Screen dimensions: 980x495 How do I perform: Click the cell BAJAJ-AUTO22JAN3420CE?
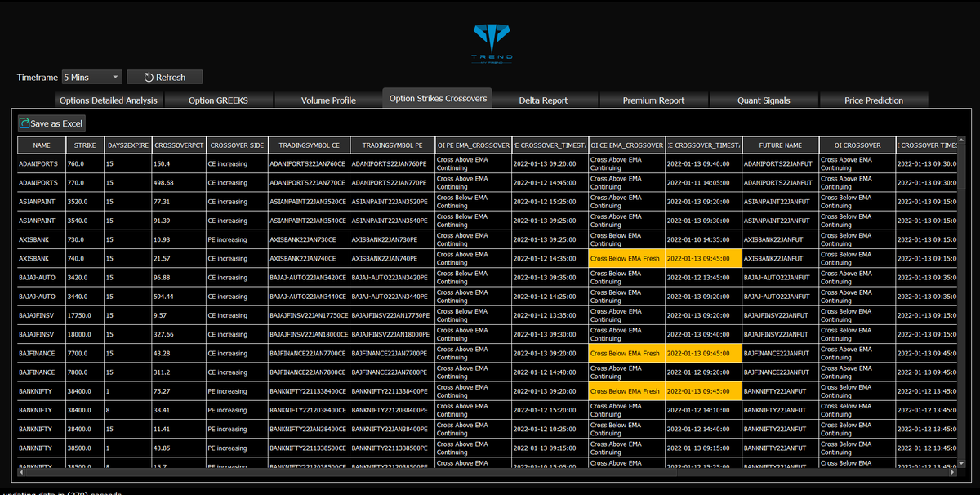(309, 277)
